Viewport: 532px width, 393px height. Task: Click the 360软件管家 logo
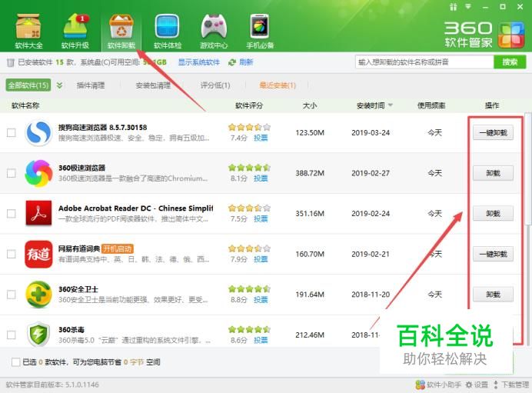[x=484, y=35]
